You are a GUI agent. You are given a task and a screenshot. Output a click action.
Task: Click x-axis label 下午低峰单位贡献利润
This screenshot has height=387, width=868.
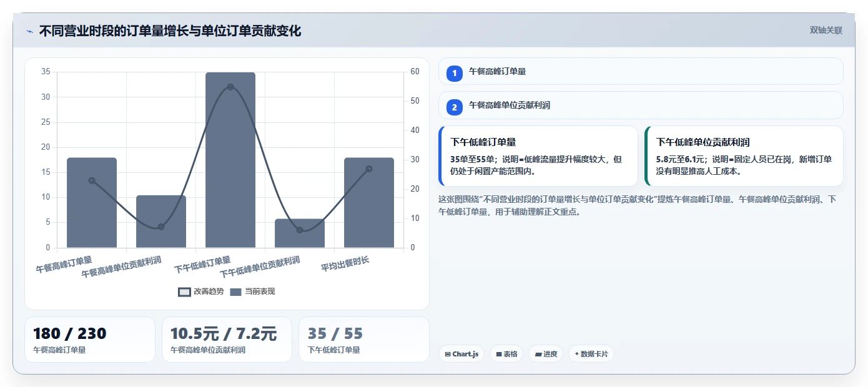[x=260, y=267]
